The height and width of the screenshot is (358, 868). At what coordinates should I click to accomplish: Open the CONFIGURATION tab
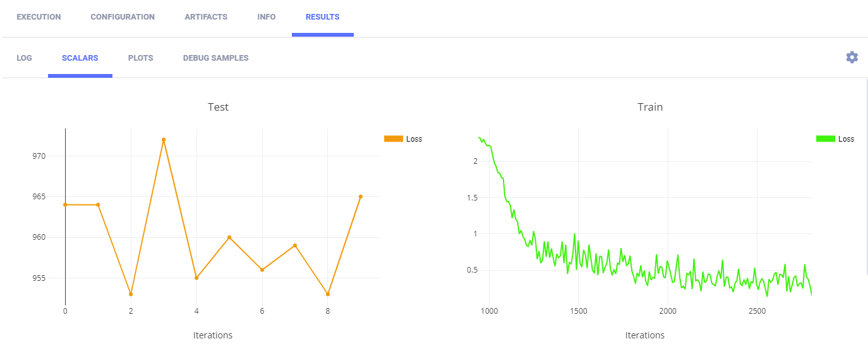(123, 17)
